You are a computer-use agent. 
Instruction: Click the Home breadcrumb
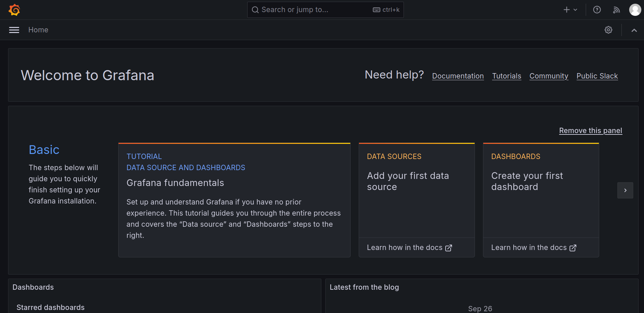(x=38, y=30)
